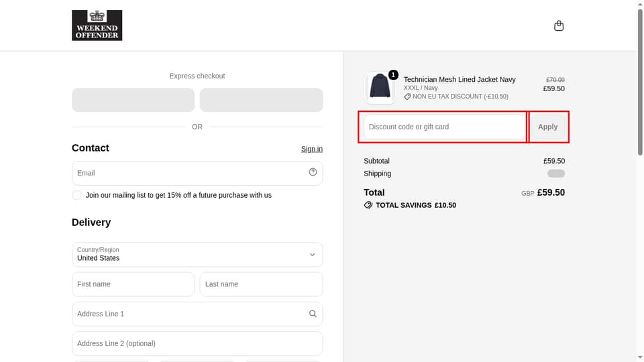Click the Sign in link
The height and width of the screenshot is (362, 644).
[312, 149]
